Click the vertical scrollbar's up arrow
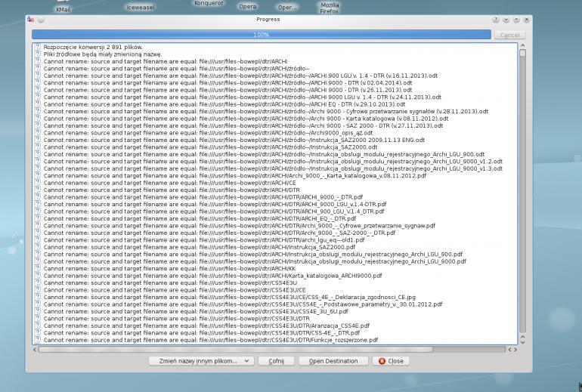 coord(522,47)
